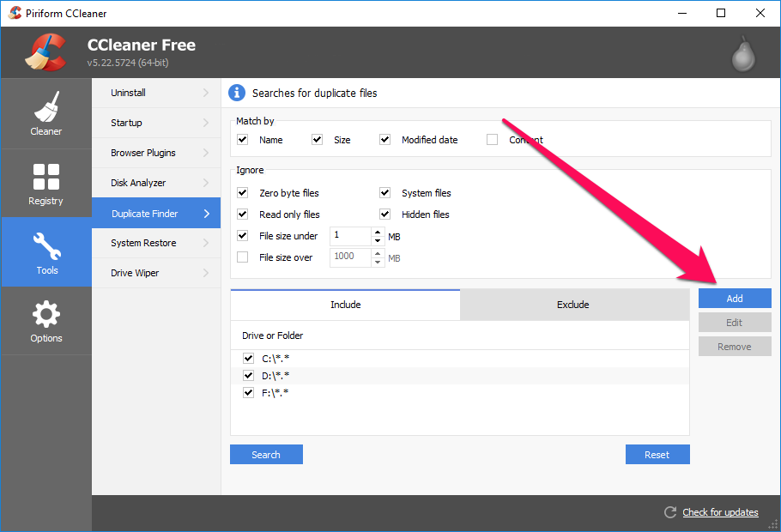Uncheck File size under option

(243, 236)
